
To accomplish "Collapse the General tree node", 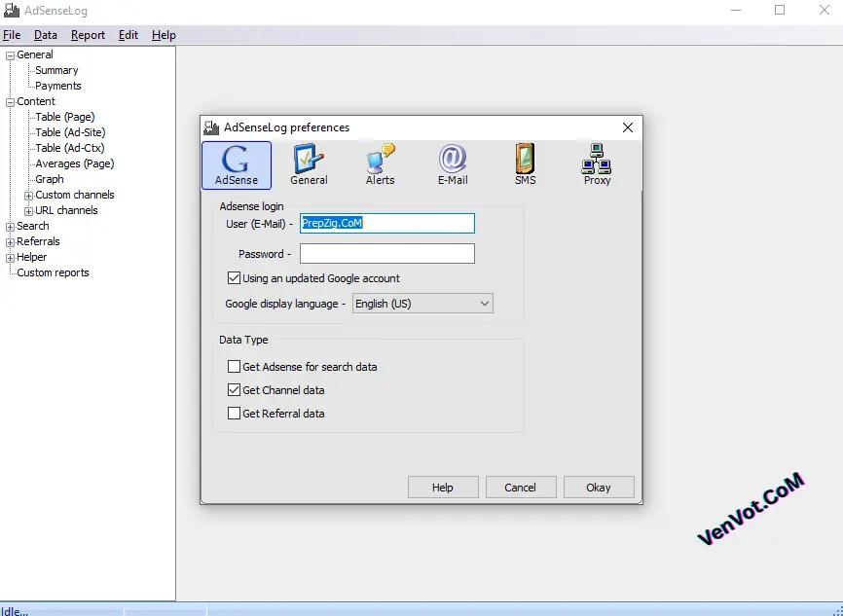I will (x=10, y=55).
